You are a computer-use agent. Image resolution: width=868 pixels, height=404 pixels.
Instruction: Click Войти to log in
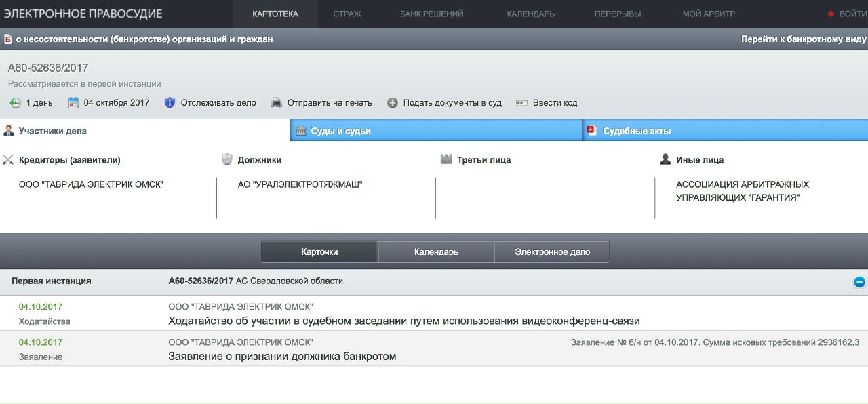point(852,14)
